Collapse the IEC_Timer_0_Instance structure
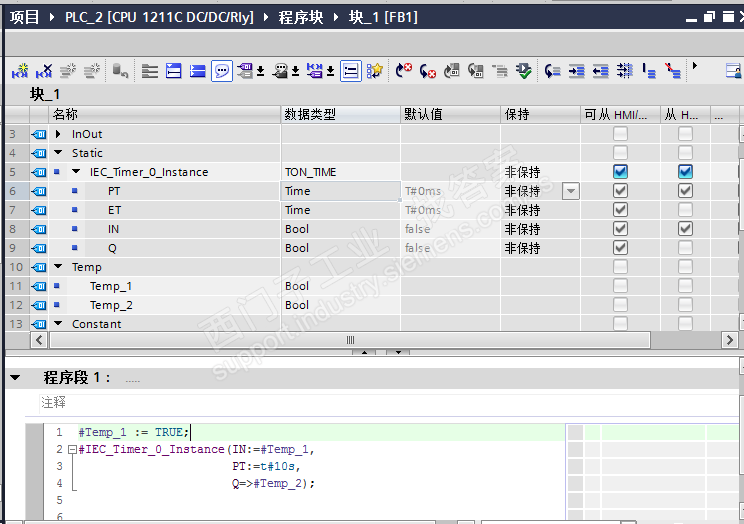Viewport: 744px width, 524px height. 76,171
